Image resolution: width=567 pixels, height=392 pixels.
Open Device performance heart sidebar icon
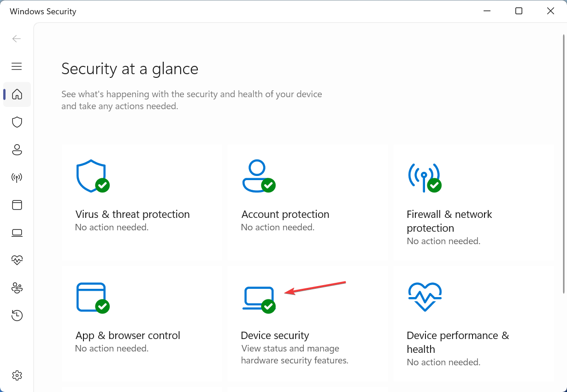pyautogui.click(x=17, y=260)
